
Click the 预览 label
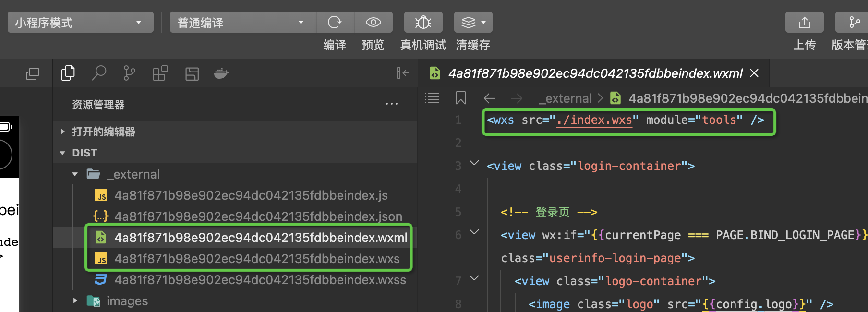(x=373, y=45)
